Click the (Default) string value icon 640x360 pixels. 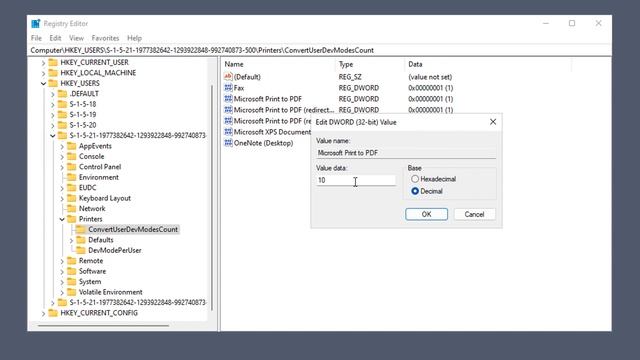pyautogui.click(x=228, y=77)
